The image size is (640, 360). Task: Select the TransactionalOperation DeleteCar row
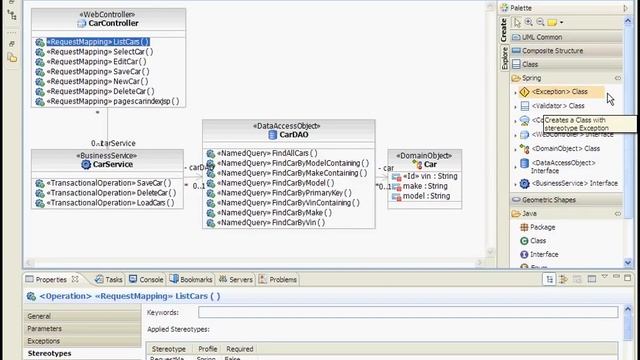click(106, 193)
